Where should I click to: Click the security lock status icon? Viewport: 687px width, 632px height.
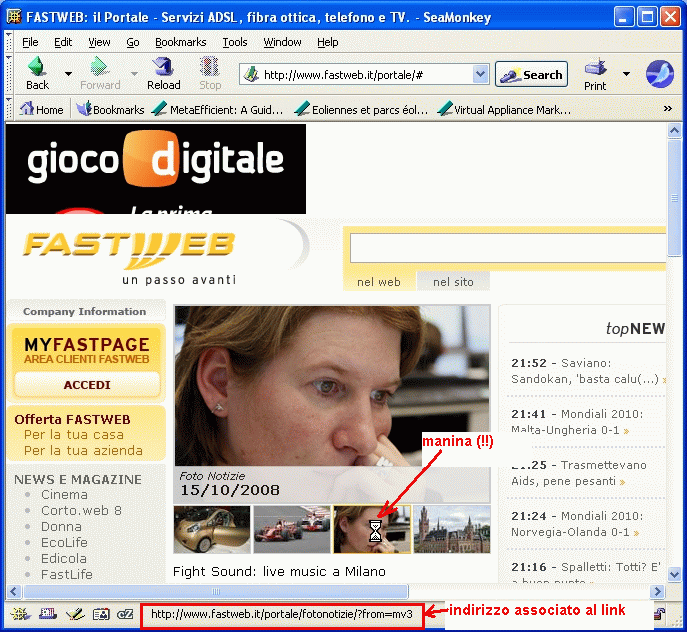click(x=660, y=614)
